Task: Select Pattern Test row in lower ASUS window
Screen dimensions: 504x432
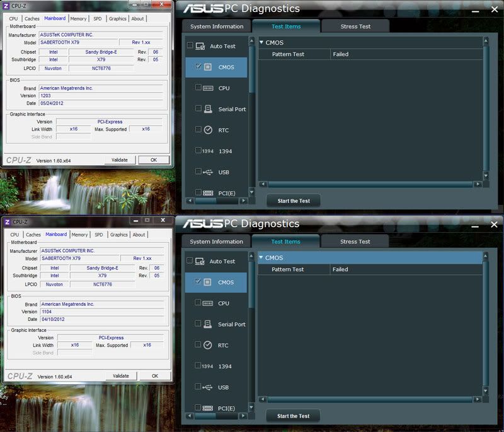Action: [370, 269]
